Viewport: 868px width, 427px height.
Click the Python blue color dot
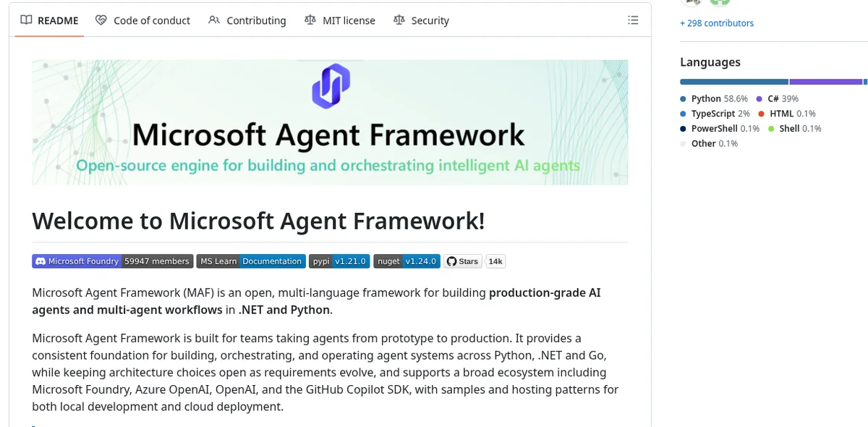(x=684, y=99)
